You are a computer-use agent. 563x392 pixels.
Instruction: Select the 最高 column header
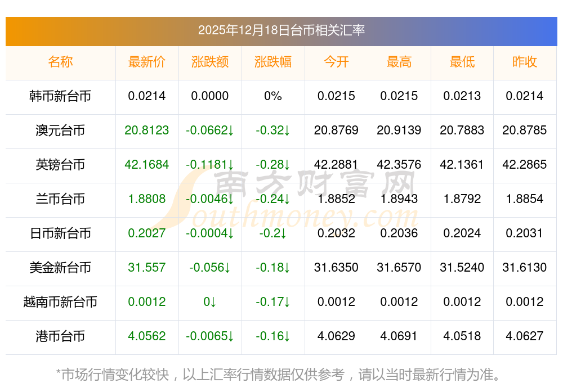click(x=399, y=62)
